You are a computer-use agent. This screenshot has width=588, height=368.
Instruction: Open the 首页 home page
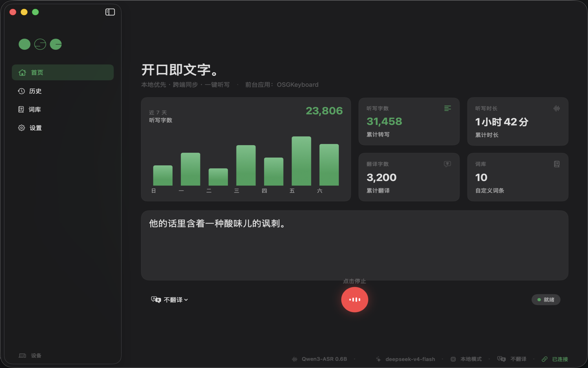coord(62,72)
